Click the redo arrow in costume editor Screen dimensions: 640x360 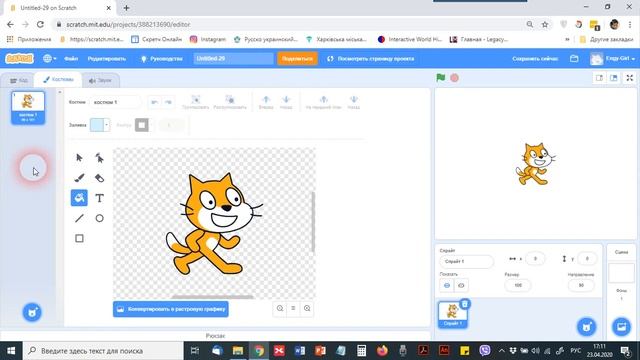[x=168, y=102]
